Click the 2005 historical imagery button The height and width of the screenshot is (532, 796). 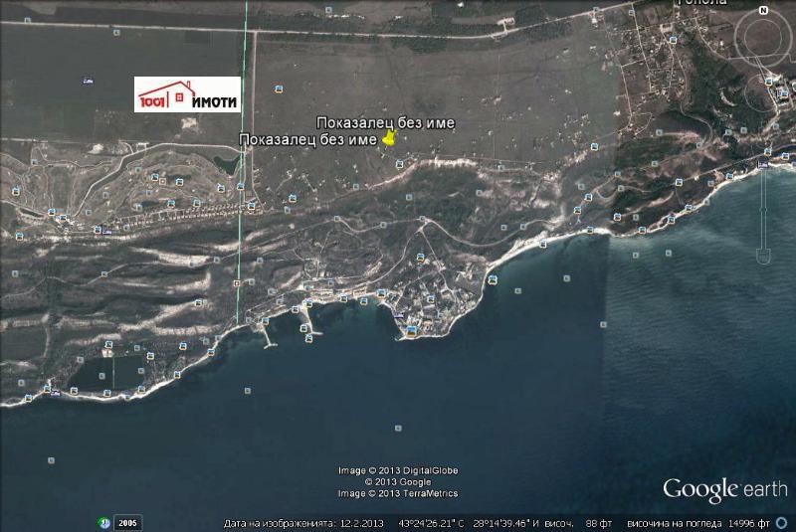pos(127,522)
